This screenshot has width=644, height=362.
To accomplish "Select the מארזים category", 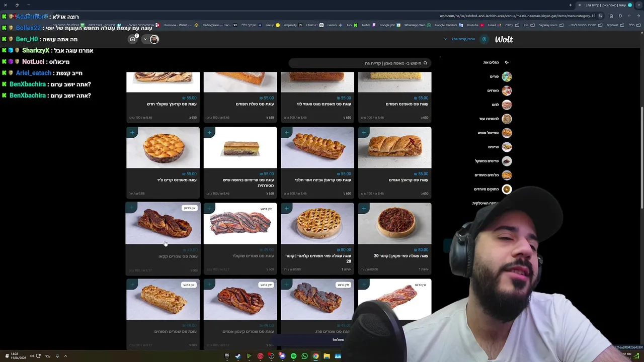I will click(500, 90).
